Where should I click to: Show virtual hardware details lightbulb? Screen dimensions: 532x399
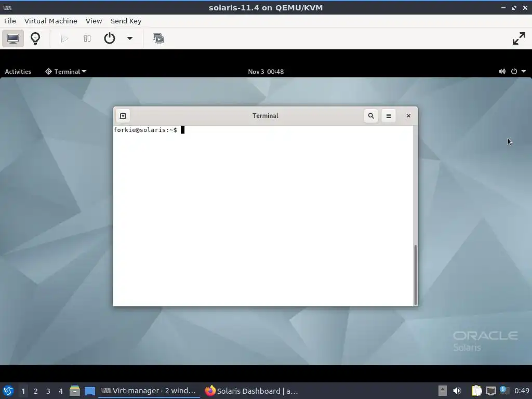coord(35,38)
